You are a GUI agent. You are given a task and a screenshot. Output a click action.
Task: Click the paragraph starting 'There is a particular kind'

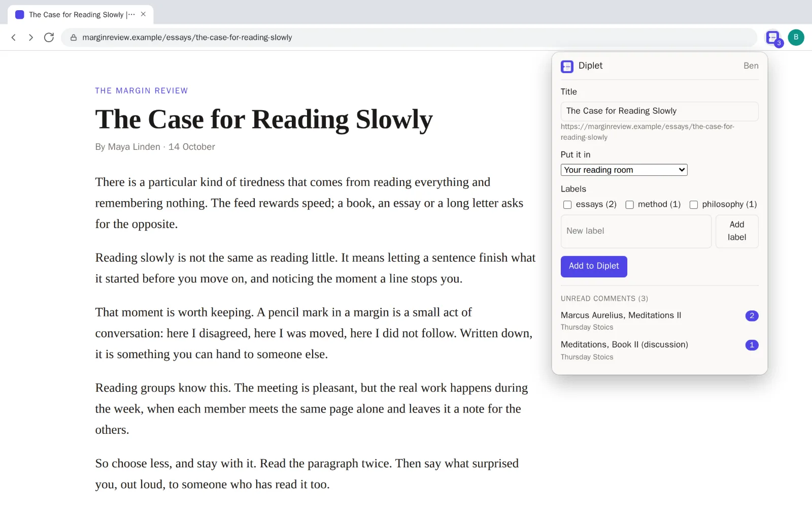click(x=310, y=203)
